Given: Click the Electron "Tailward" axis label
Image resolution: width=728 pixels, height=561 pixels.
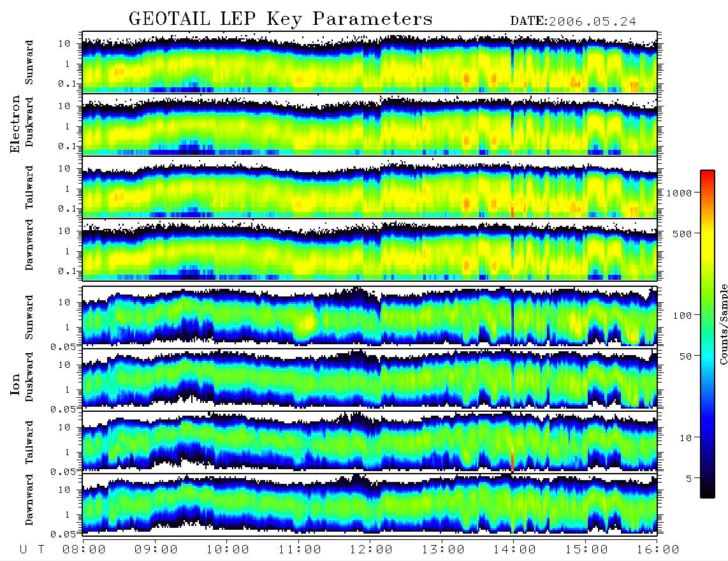Looking at the screenshot, I should (29, 187).
